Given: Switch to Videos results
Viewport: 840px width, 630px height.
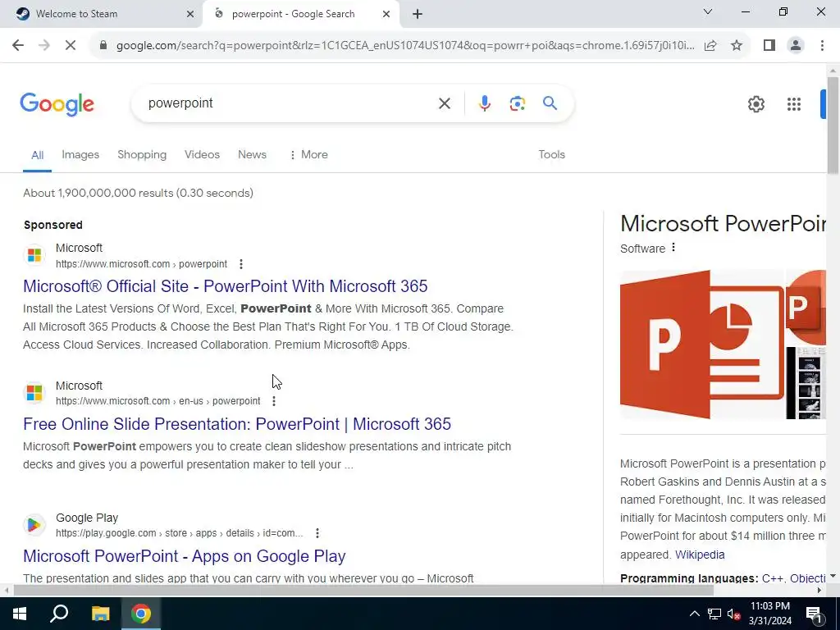Looking at the screenshot, I should [x=202, y=154].
